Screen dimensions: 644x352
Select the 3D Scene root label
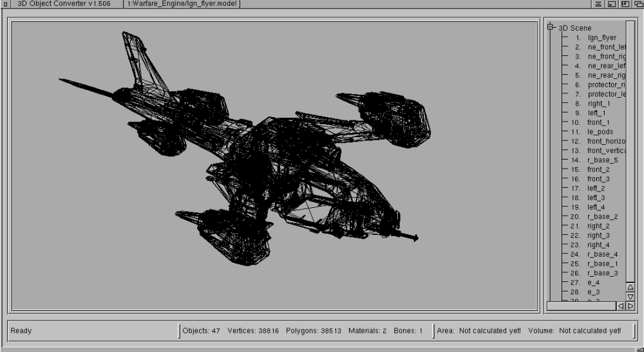coord(575,28)
